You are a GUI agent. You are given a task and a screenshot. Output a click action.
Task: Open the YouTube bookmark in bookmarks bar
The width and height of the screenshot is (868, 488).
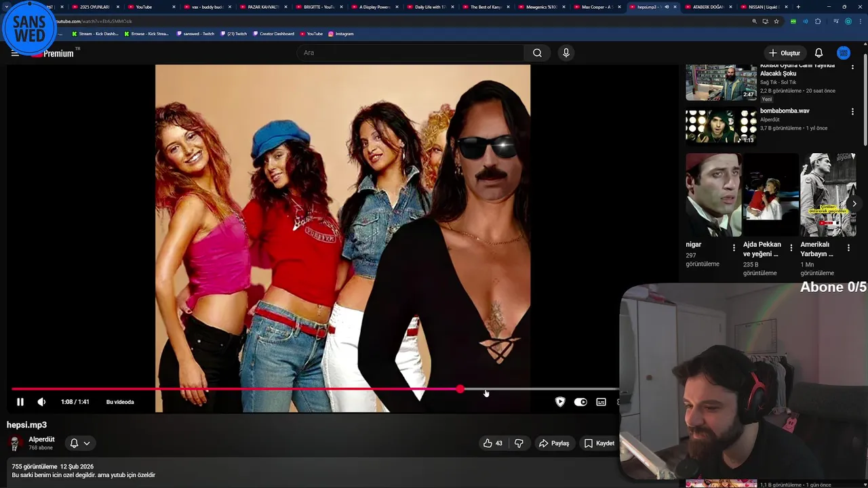coord(311,33)
